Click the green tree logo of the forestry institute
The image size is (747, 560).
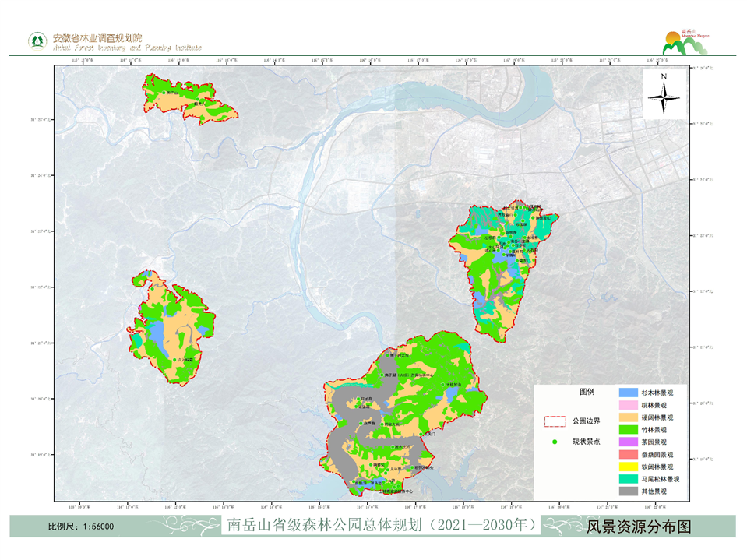coord(36,41)
